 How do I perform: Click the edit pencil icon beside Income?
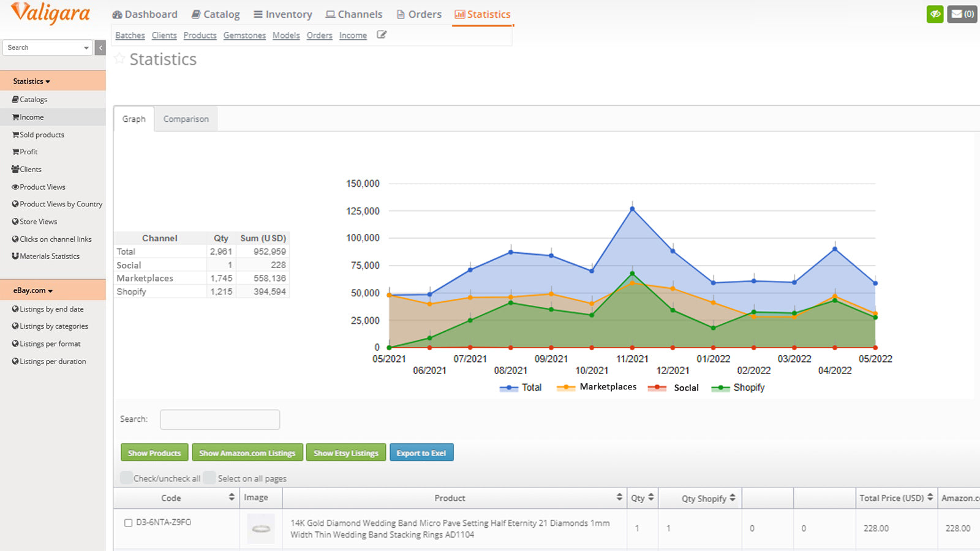(382, 35)
